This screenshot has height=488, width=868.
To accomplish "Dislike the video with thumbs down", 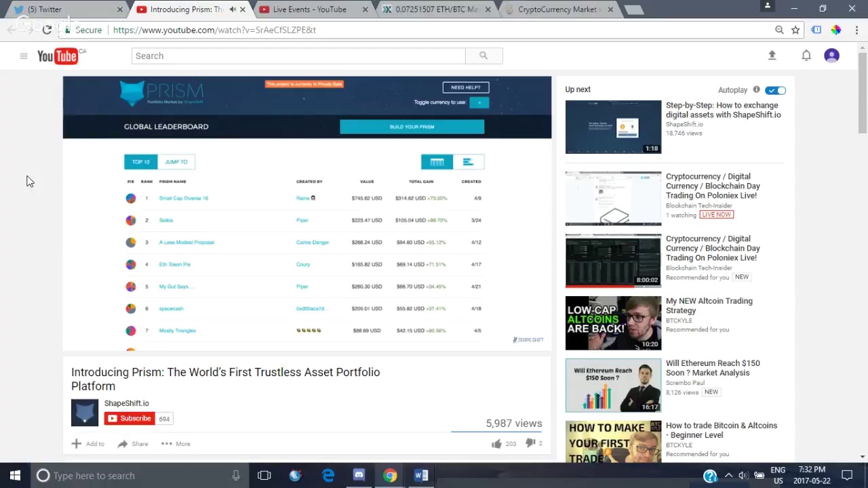I will click(530, 443).
